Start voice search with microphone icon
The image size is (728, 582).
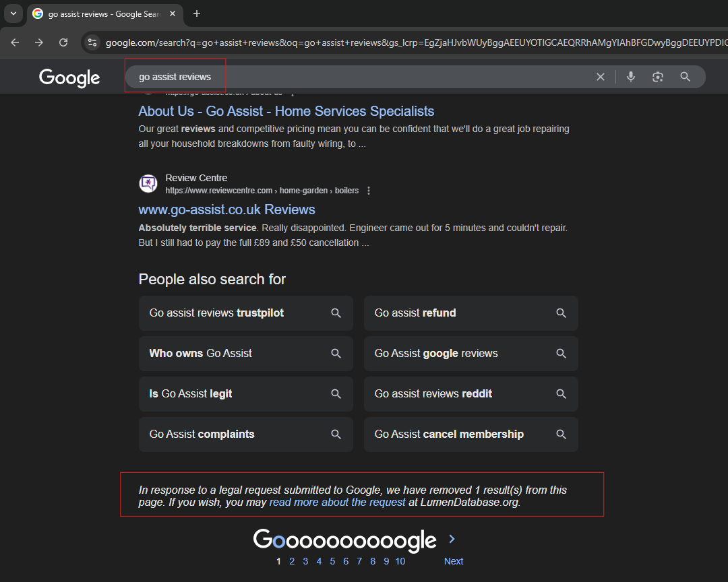click(630, 77)
